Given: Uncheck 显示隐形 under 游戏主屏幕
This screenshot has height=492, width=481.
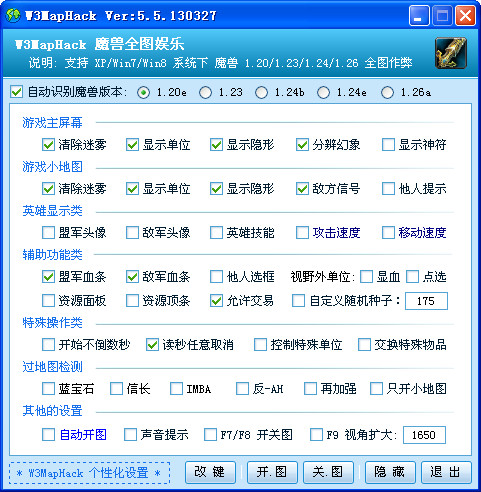Looking at the screenshot, I should 216,145.
